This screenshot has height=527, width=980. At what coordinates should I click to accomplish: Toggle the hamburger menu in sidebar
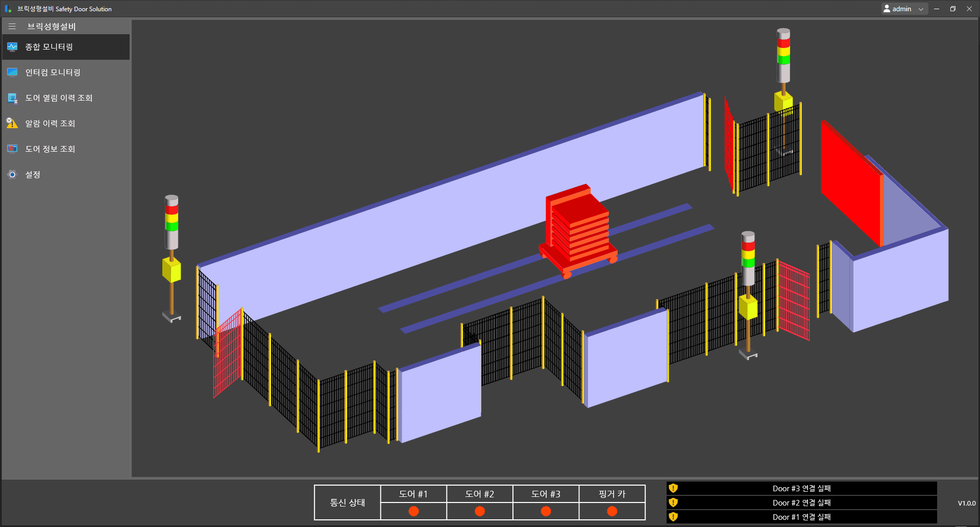(x=12, y=27)
